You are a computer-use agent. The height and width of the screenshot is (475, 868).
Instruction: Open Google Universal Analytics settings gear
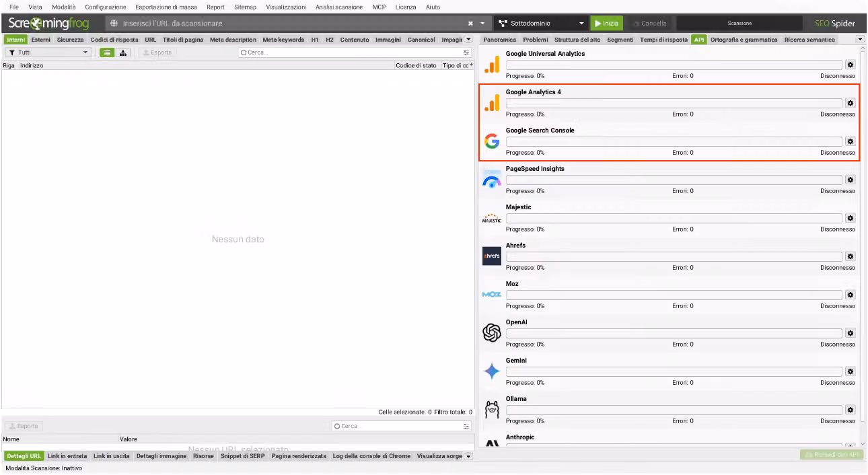pyautogui.click(x=850, y=65)
